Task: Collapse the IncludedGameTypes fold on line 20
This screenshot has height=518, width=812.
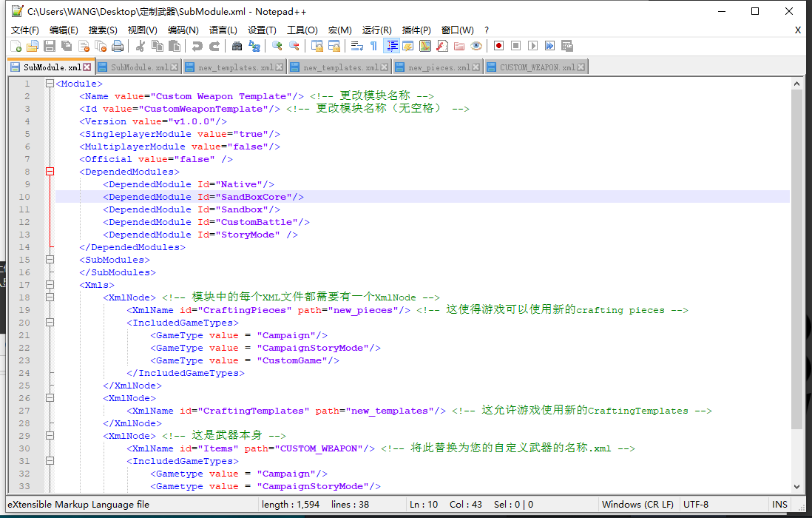Action: (x=50, y=323)
